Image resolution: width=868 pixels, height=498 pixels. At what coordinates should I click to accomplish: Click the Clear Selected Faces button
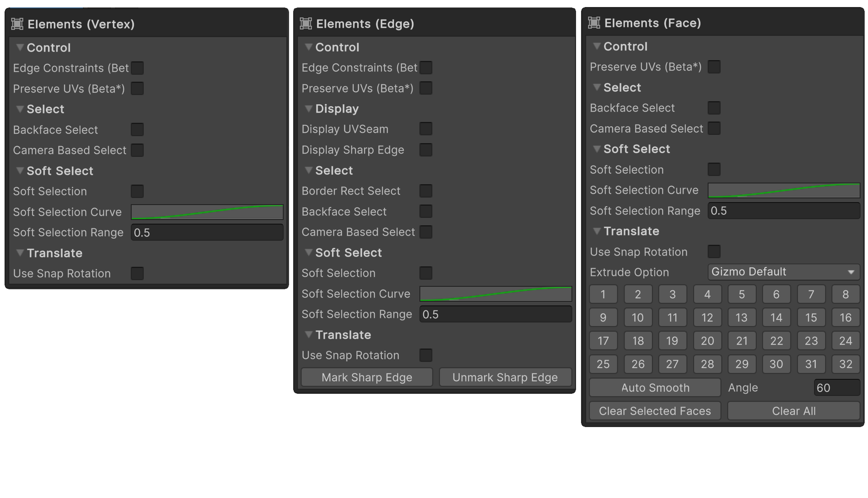click(655, 411)
